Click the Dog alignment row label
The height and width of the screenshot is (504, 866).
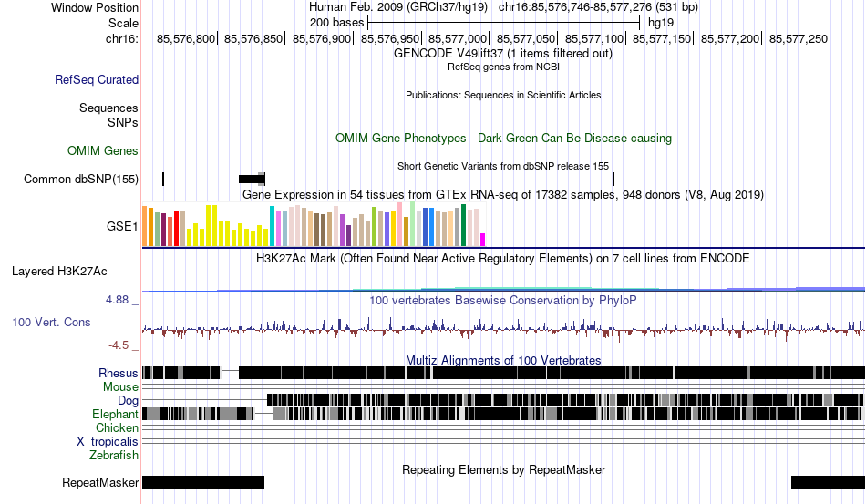128,401
